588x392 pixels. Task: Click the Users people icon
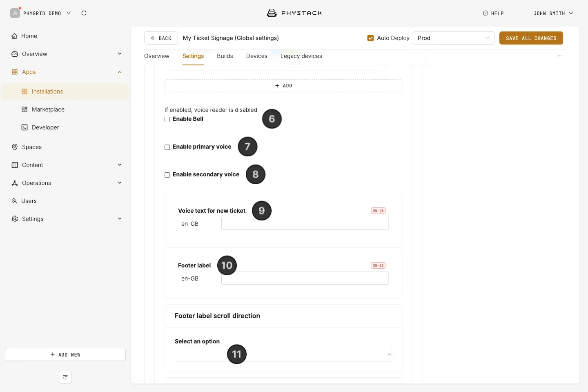pos(14,201)
